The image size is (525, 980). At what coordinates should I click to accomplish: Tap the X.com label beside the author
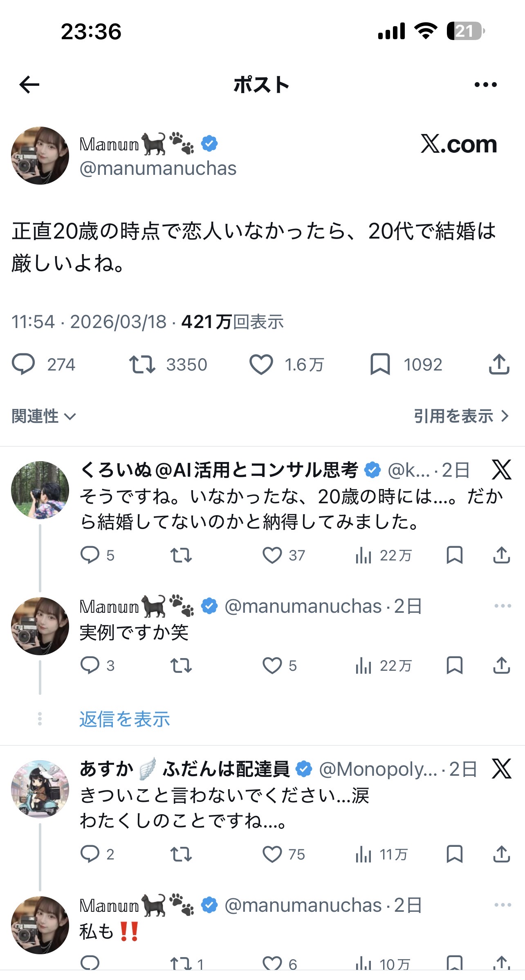tap(459, 144)
